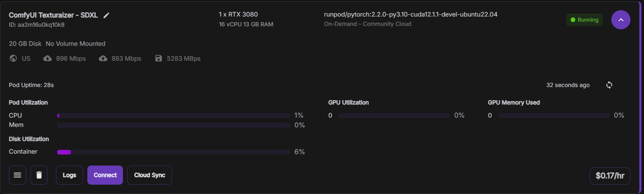Open the pod Logs
The height and width of the screenshot is (194, 644).
(x=70, y=175)
